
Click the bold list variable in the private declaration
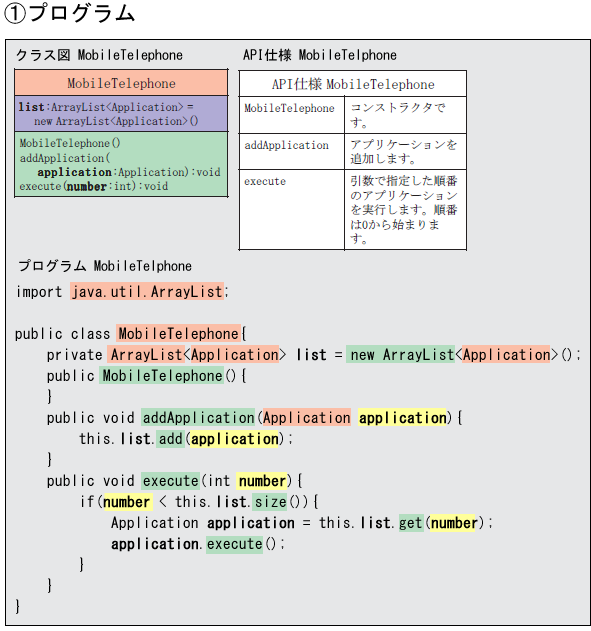(311, 355)
